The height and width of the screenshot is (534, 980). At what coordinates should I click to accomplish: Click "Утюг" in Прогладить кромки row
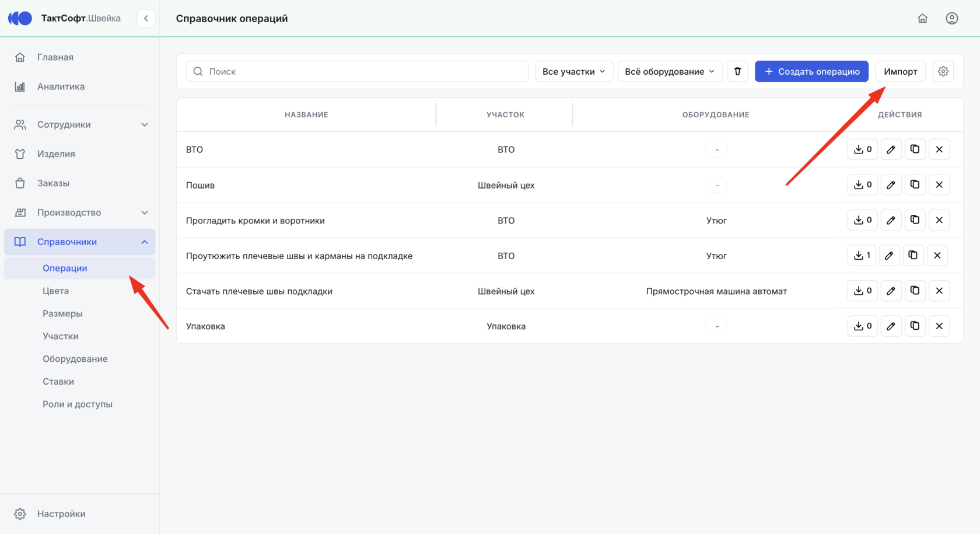click(x=716, y=221)
